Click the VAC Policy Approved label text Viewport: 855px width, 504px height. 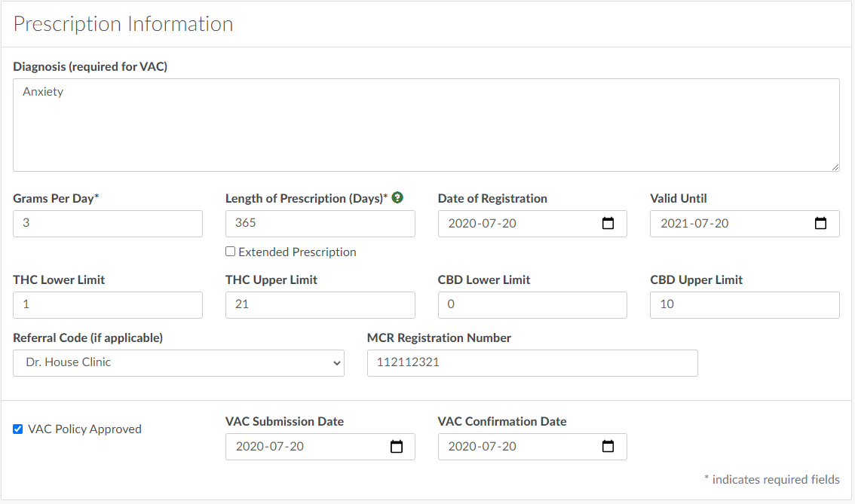point(84,429)
